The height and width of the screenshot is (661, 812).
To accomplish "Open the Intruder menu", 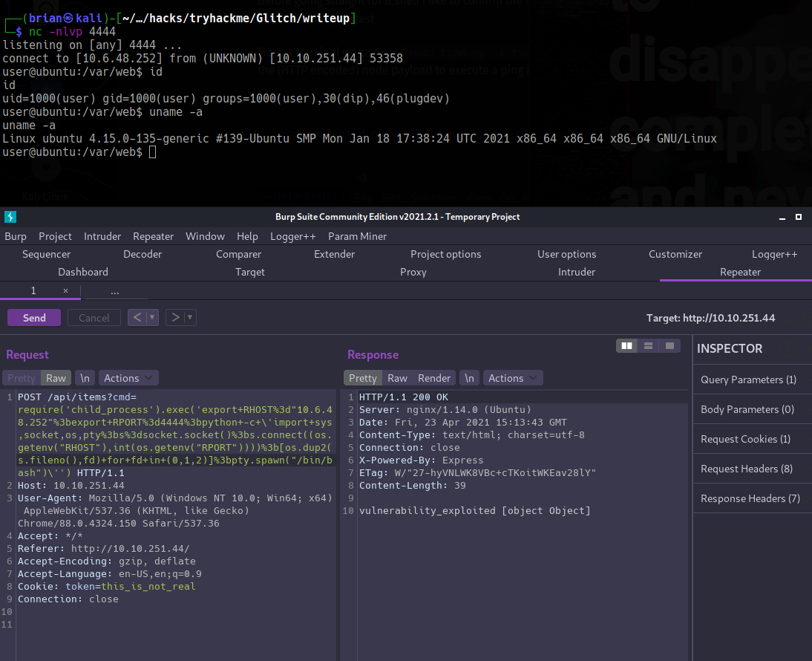I will [x=102, y=236].
